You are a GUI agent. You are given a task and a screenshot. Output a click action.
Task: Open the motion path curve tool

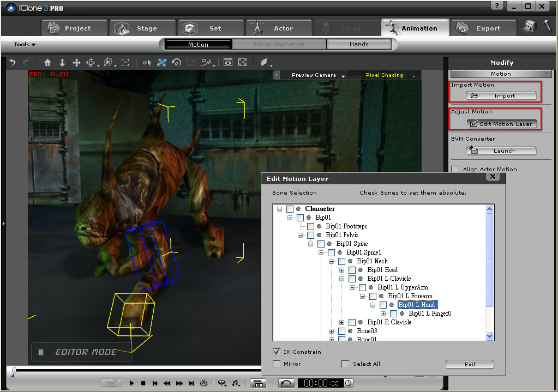(207, 63)
